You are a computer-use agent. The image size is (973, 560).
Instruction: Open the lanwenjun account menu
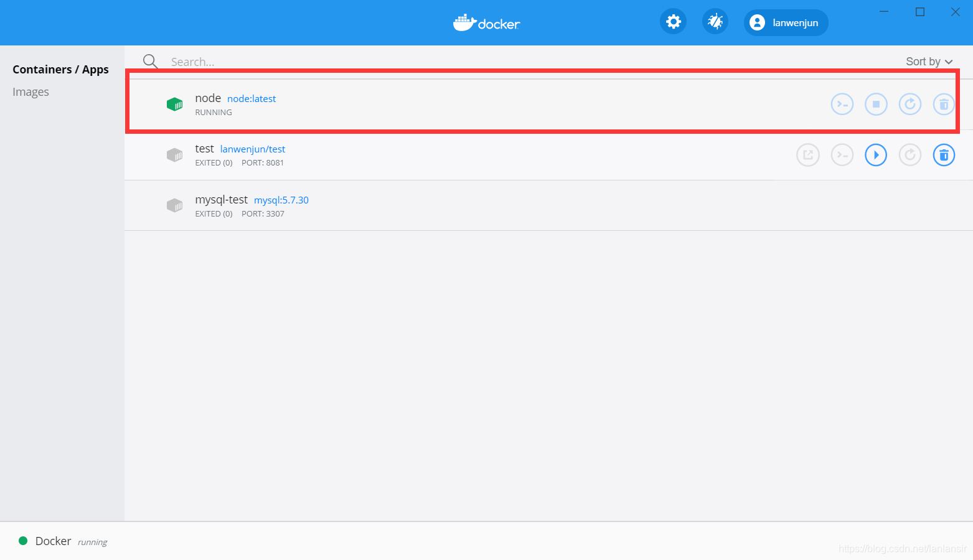pos(786,22)
